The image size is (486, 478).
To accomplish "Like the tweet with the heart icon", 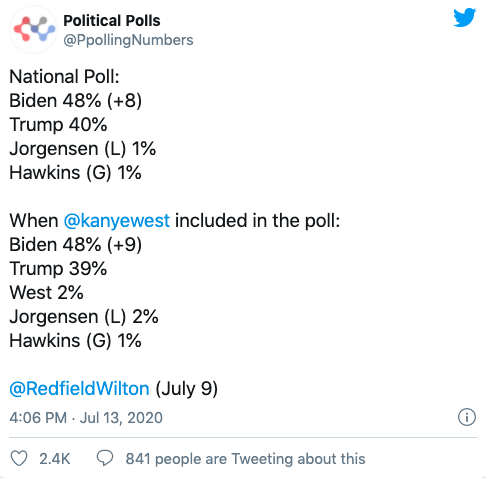I will pos(19,458).
